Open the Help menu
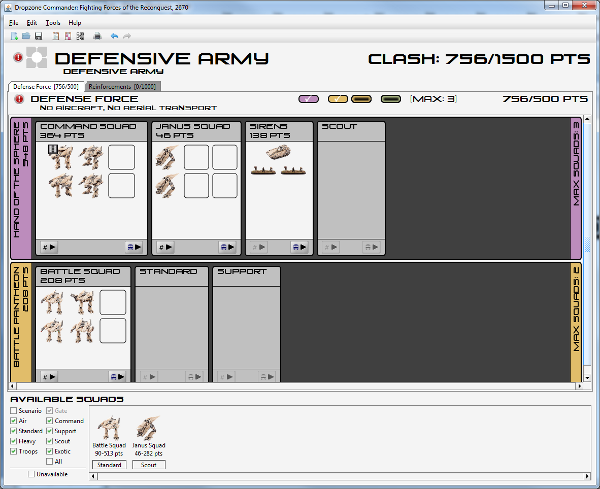The width and height of the screenshot is (600, 489). [x=75, y=23]
